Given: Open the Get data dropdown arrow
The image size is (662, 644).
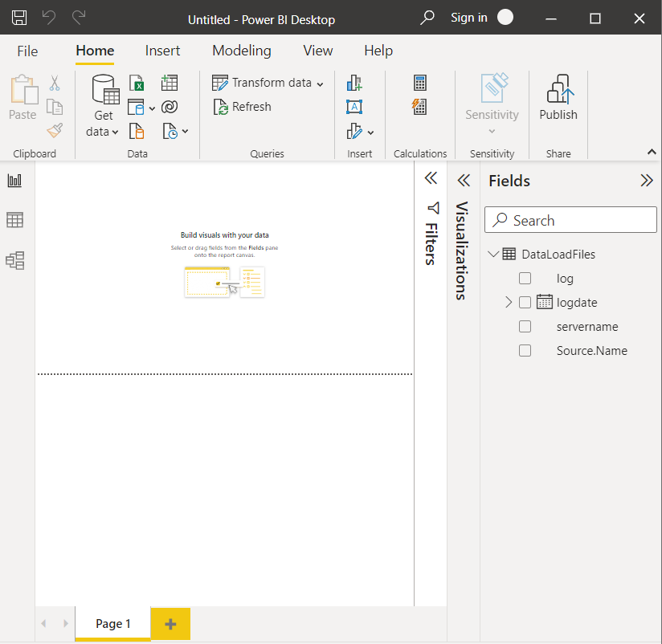Looking at the screenshot, I should coord(115,132).
